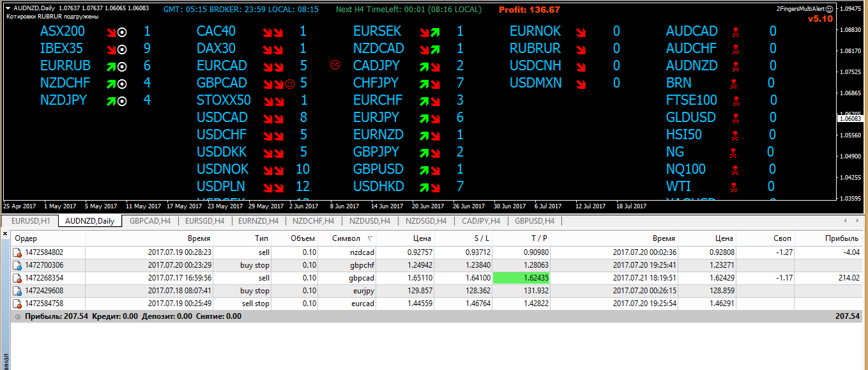Click the IBEX35 symbol label
The height and width of the screenshot is (370, 868).
tap(61, 49)
